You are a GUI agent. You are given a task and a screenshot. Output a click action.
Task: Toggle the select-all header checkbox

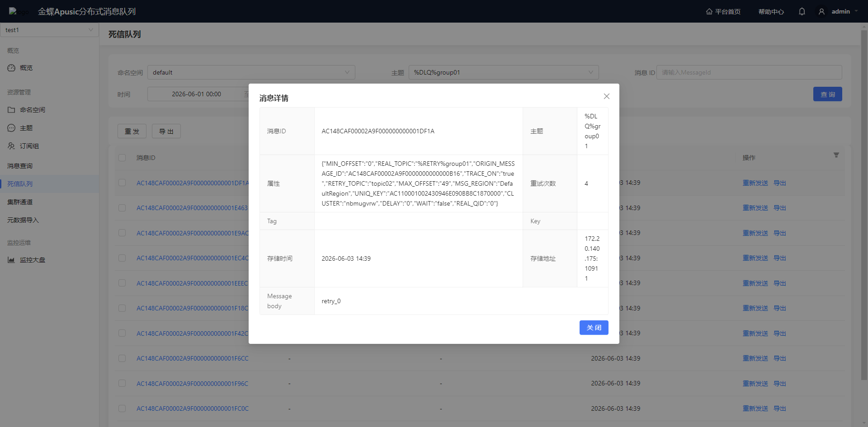pos(122,158)
